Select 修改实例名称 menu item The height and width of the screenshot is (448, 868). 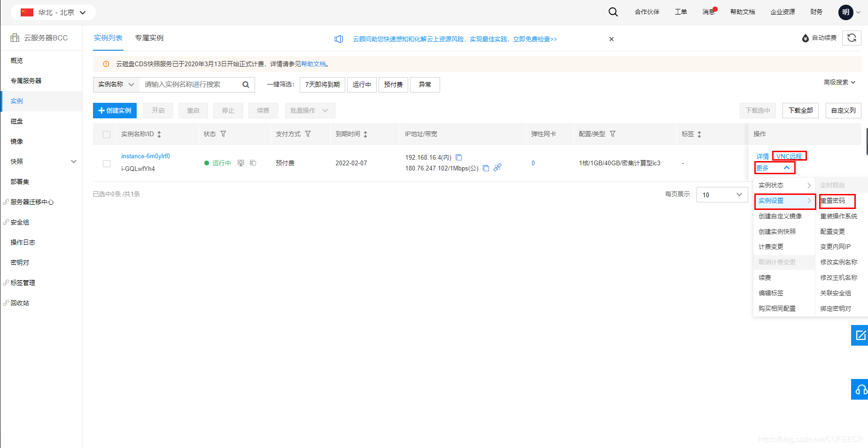click(x=838, y=262)
